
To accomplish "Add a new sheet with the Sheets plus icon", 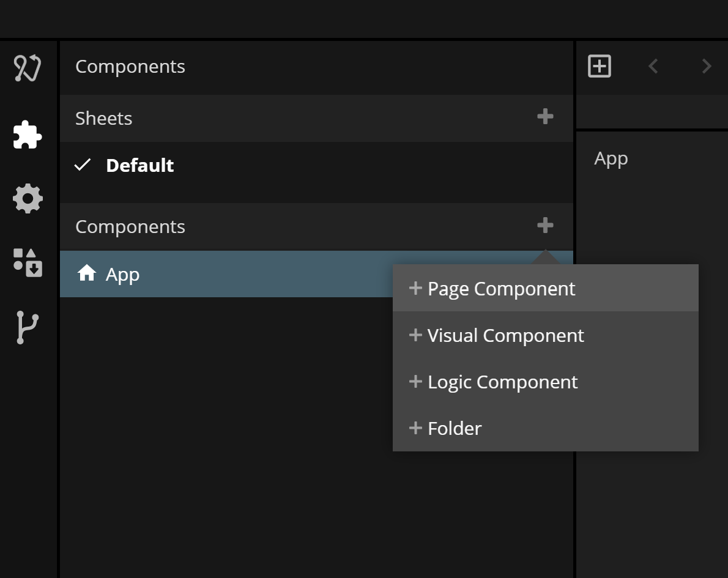I will tap(544, 117).
